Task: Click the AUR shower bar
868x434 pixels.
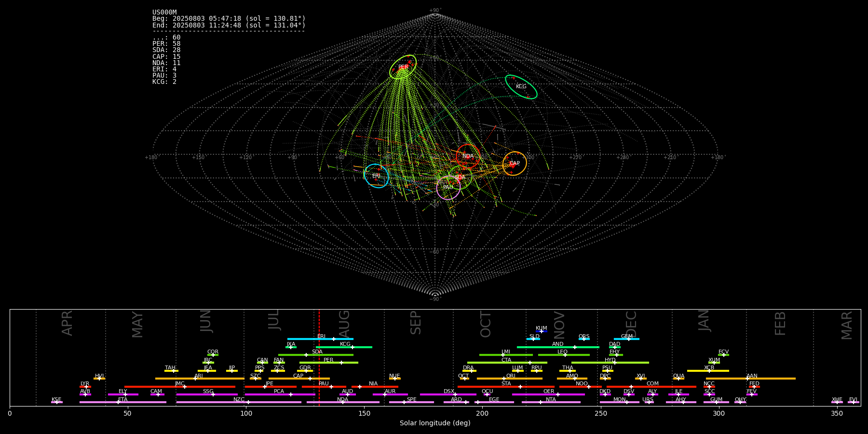Action: (390, 394)
